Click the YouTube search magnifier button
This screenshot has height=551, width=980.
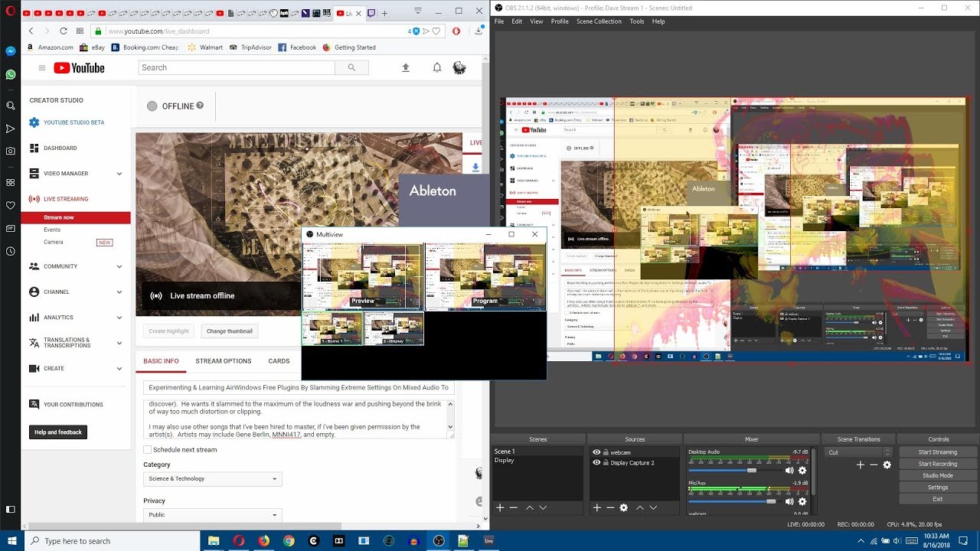(351, 67)
